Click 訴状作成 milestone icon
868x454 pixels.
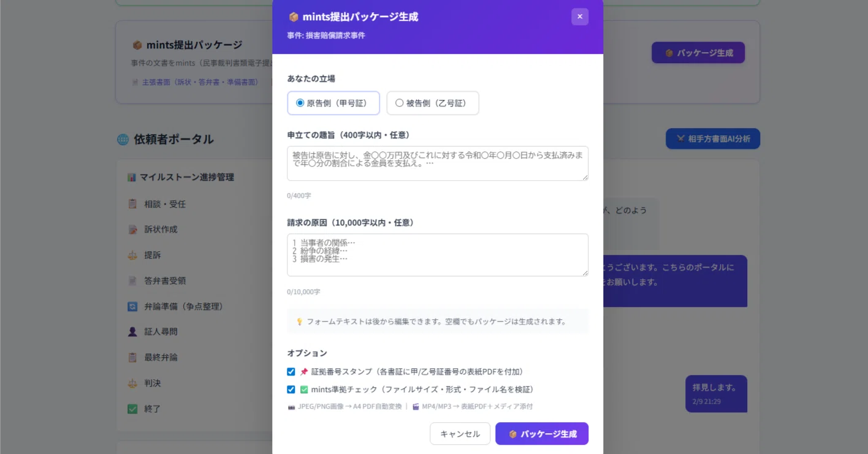(x=132, y=230)
